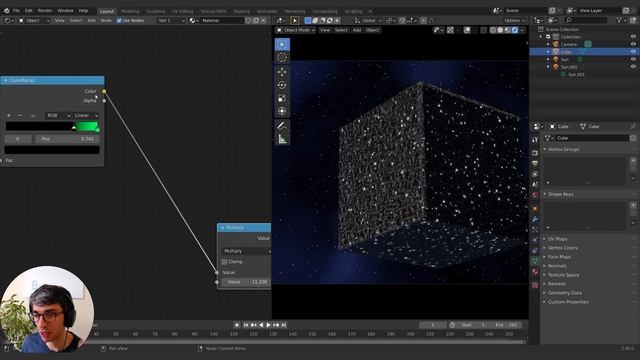Image resolution: width=640 pixels, height=360 pixels.
Task: Switch viewport to Solid shading mode
Action: [500, 30]
